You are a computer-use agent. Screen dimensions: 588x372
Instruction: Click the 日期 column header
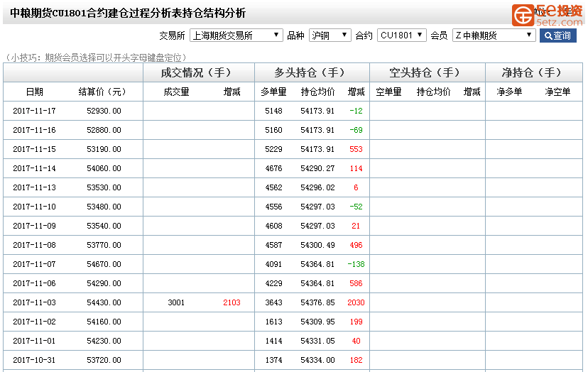tap(35, 92)
